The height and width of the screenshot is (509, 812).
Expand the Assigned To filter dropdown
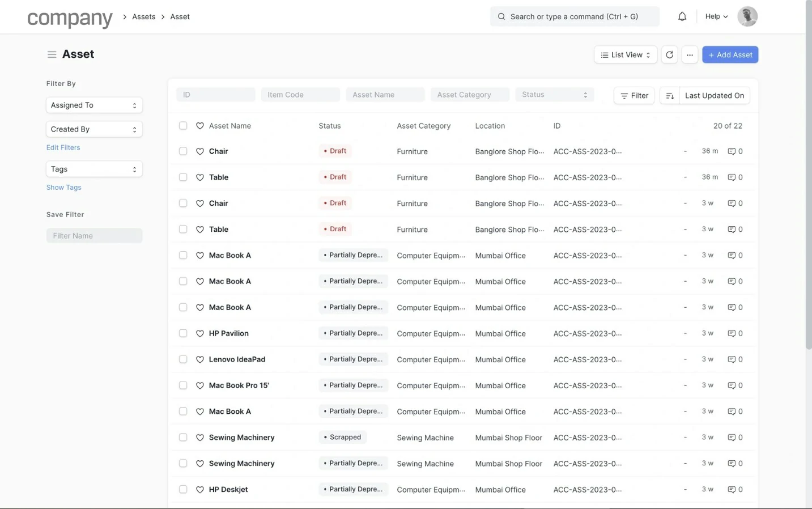(94, 105)
